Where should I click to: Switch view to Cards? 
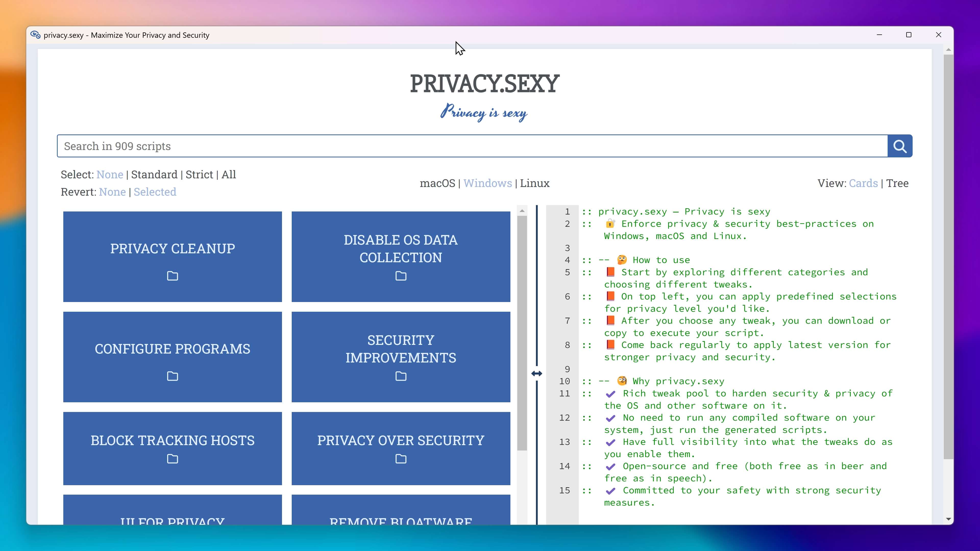[863, 183]
